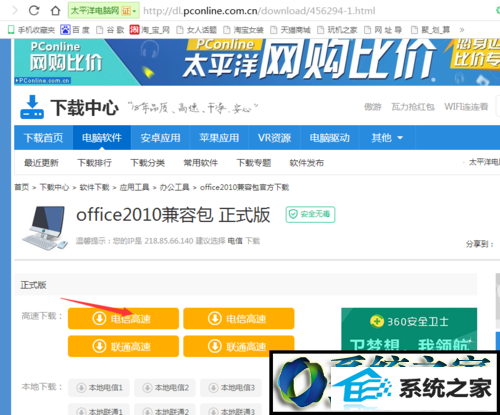Open 最近更新 in the sub navigation
Screen dimensions: 500x415
click(x=41, y=163)
